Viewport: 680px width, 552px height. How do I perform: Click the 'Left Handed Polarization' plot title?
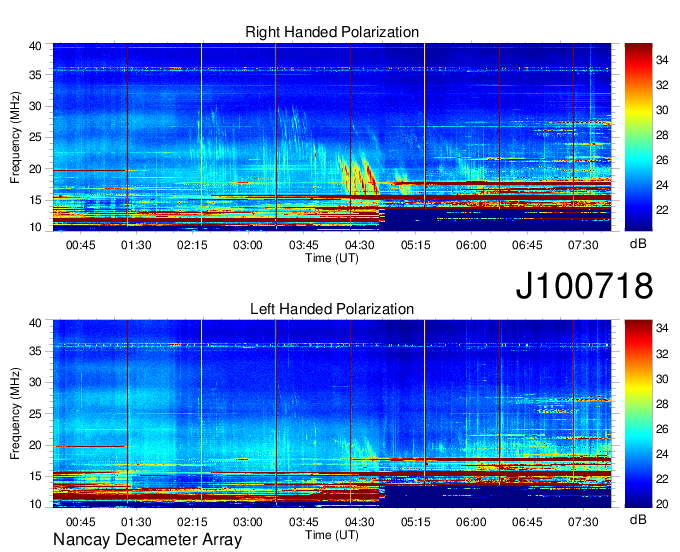332,309
